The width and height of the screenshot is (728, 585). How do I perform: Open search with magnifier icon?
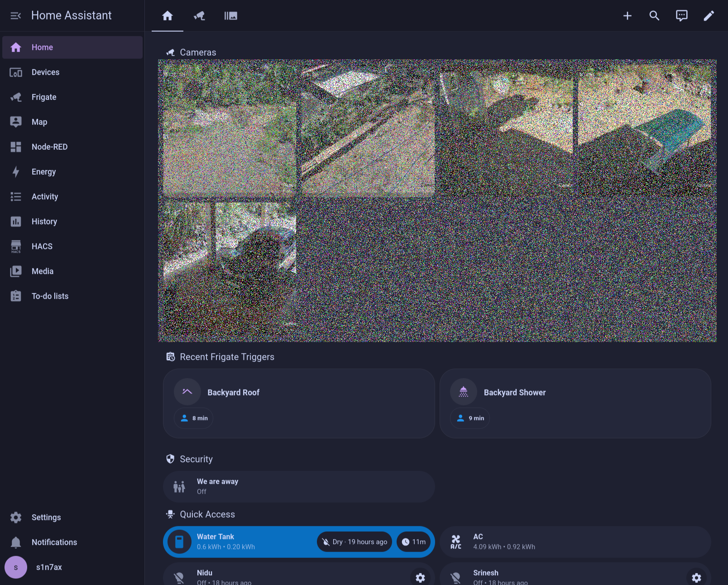(x=655, y=16)
